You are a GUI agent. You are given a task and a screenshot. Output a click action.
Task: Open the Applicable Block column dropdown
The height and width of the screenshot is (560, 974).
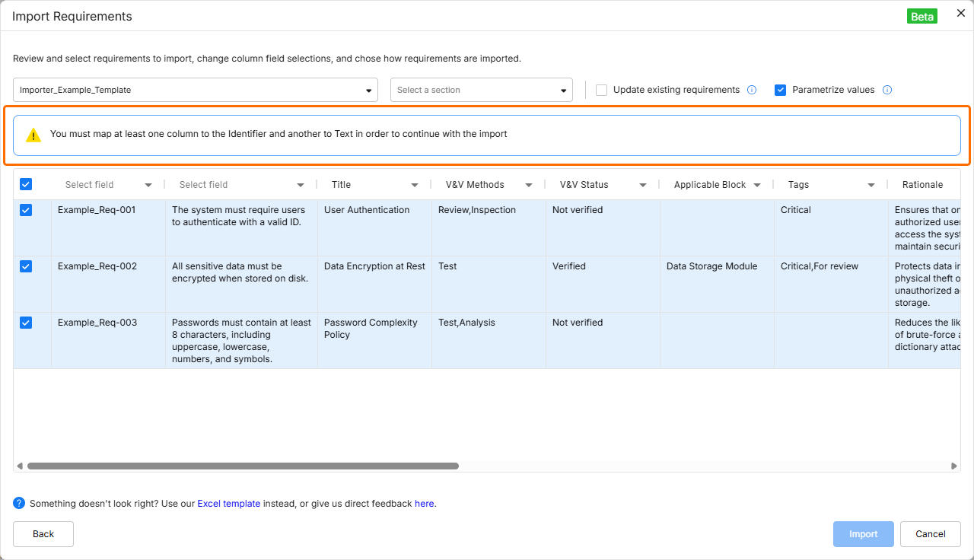pos(717,185)
